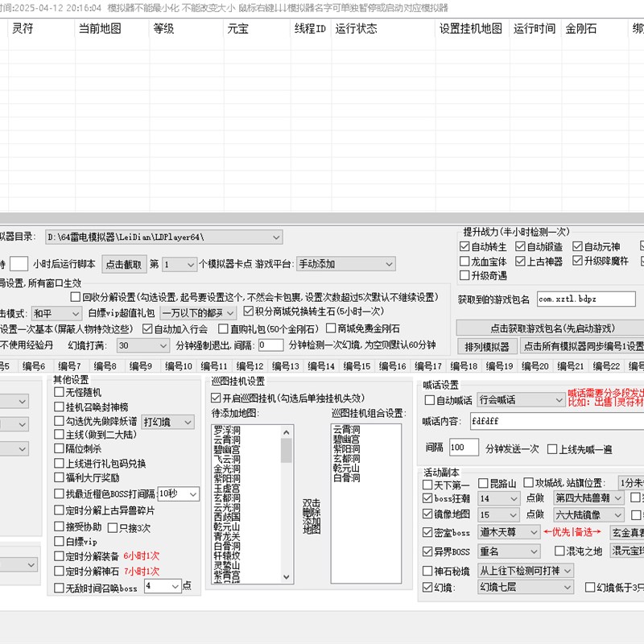Click 点击获取游戏包名 button
This screenshot has width=644, height=644.
[x=552, y=328]
